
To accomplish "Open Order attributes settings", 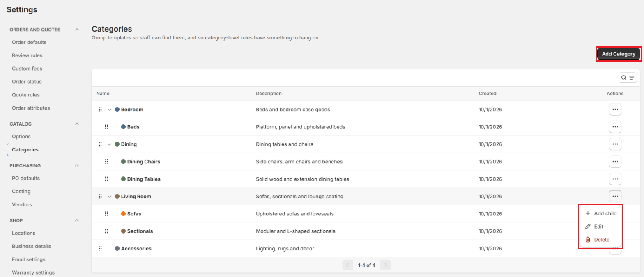I will click(x=31, y=108).
